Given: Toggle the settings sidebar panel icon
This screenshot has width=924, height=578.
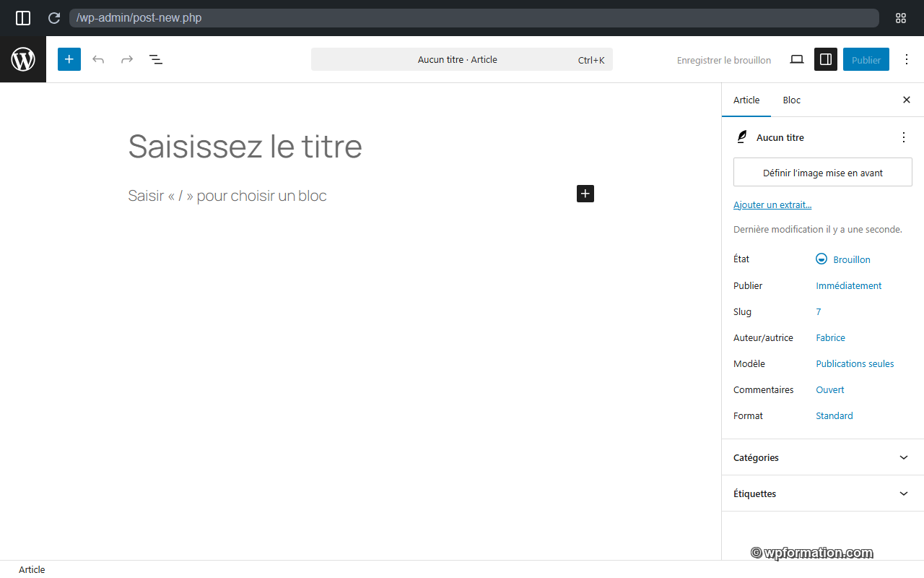Looking at the screenshot, I should coord(826,59).
